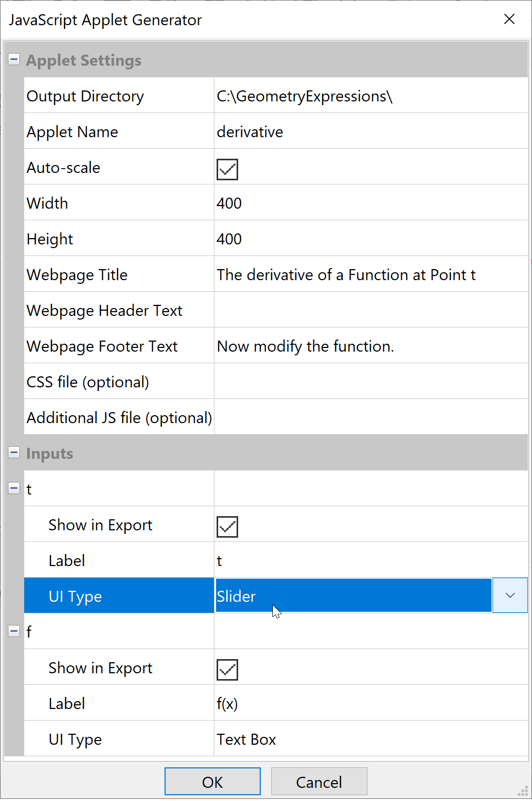
Task: Click the CSS file optional field
Action: [368, 381]
